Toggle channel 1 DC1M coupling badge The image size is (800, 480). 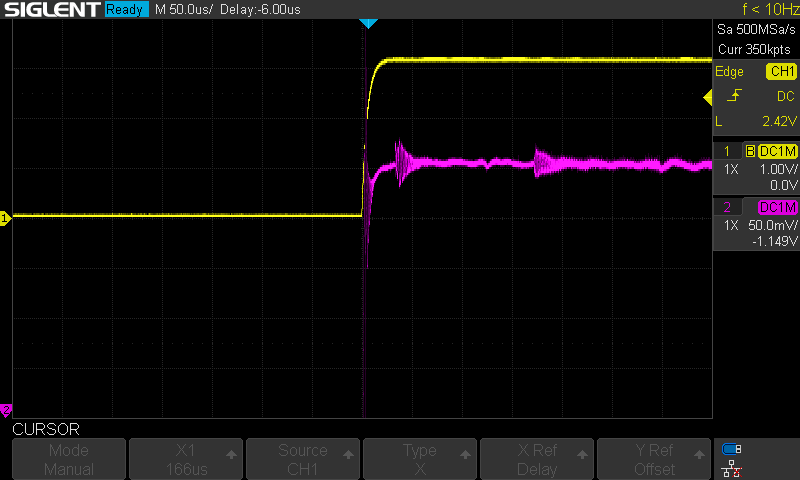click(777, 151)
